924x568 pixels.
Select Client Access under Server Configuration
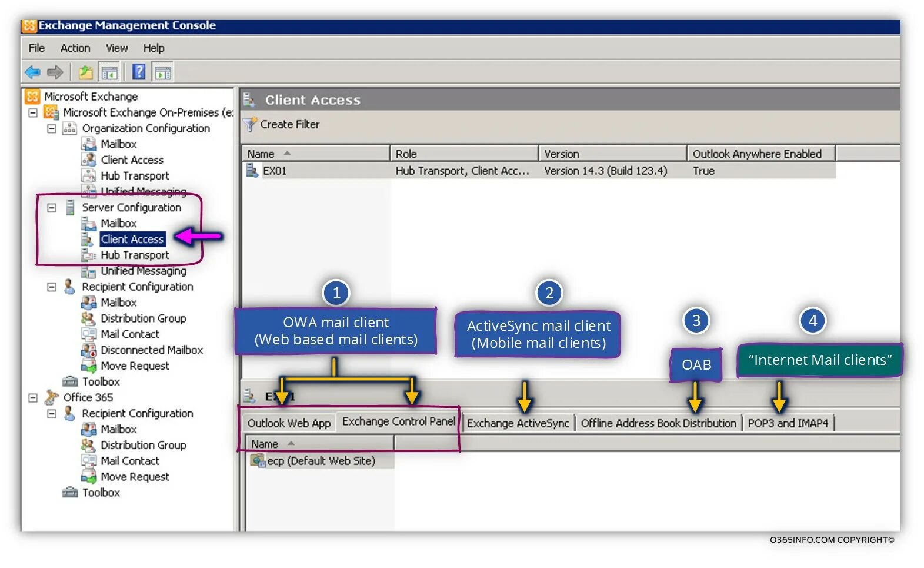[x=132, y=239]
